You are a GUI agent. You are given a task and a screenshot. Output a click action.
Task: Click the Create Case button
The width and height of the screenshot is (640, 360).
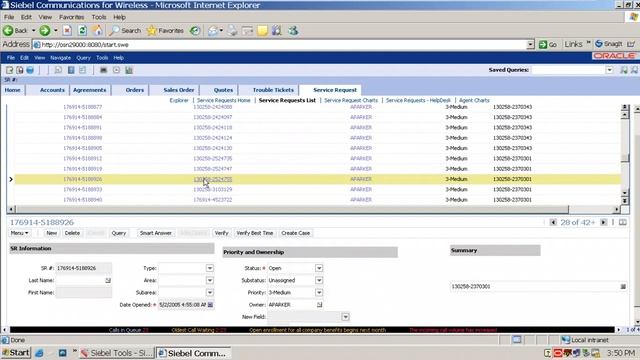pos(296,233)
